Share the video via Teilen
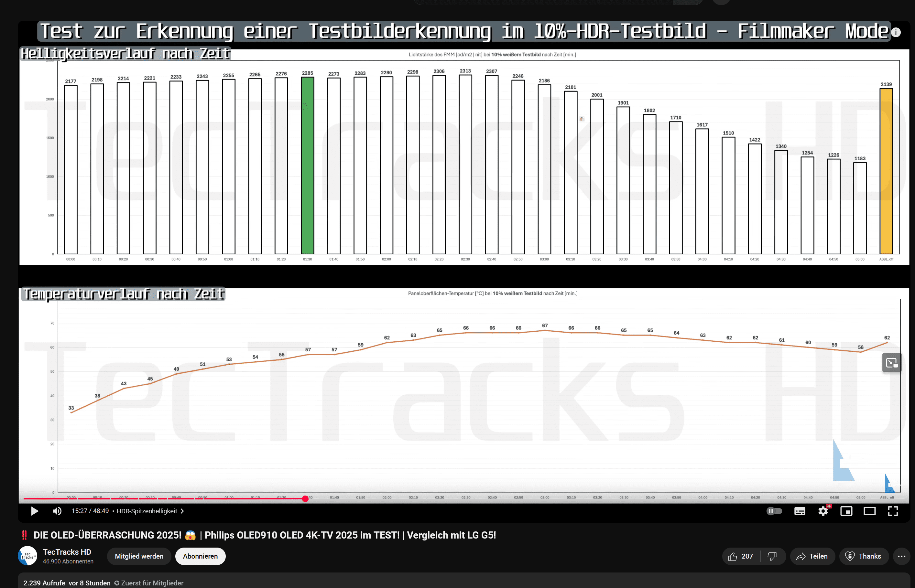 click(812, 556)
